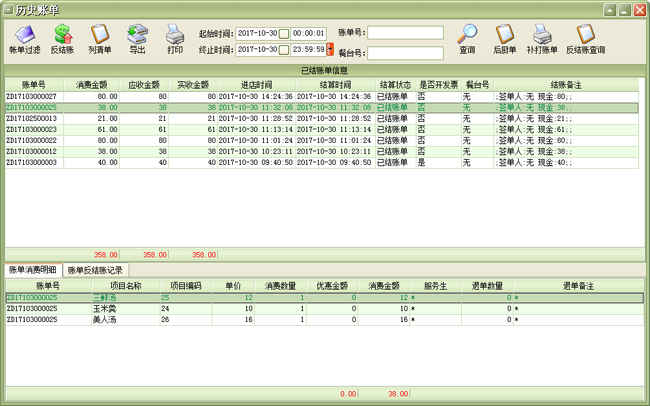This screenshot has width=650, height=406.
Task: Click the 导出 export icon
Action: (137, 36)
